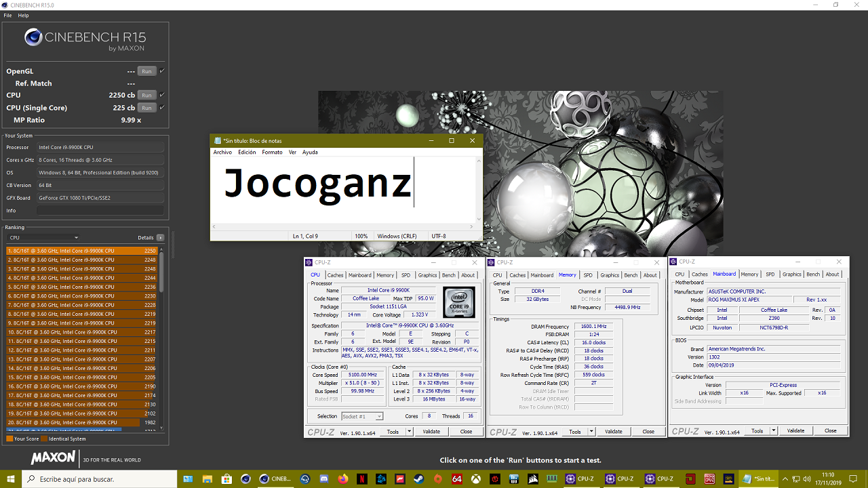Viewport: 868px width, 488px height.
Task: Click the Intel Core i9 logo in CPU-Z
Action: [x=460, y=302]
